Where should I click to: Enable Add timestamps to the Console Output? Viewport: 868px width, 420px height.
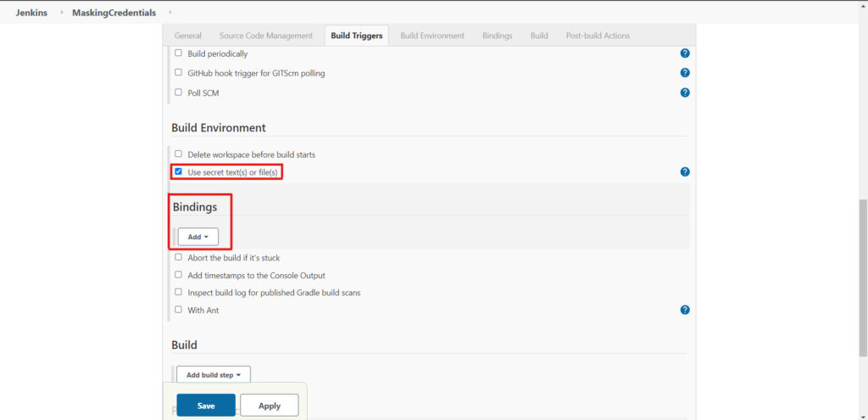[178, 275]
